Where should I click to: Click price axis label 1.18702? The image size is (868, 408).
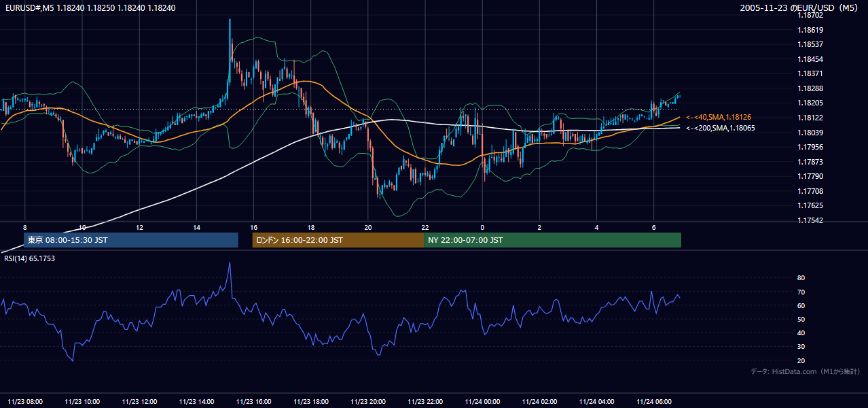810,15
